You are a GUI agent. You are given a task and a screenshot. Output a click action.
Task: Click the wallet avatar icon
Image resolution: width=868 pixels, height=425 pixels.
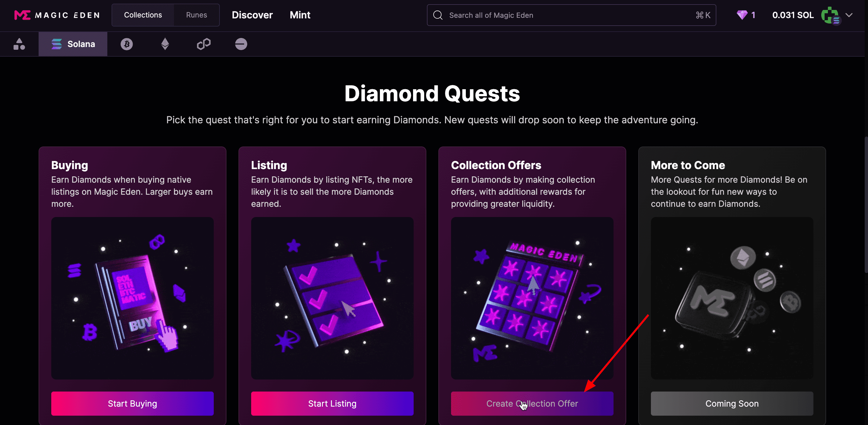point(831,15)
